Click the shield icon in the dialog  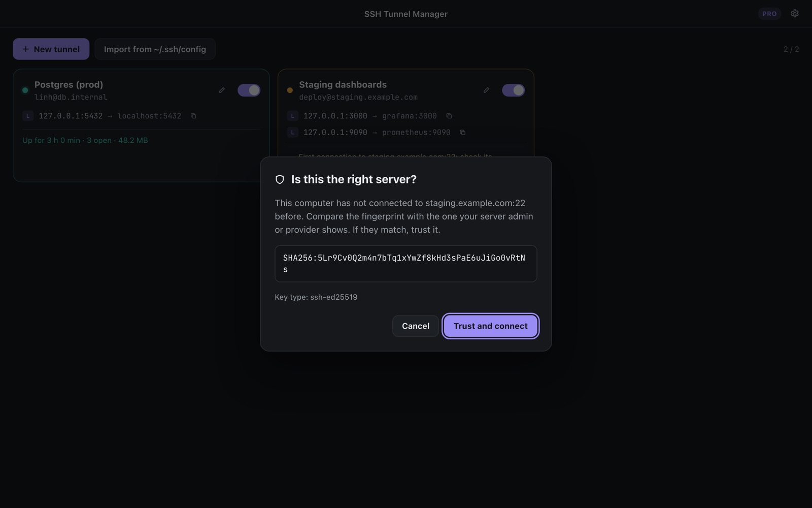[280, 179]
